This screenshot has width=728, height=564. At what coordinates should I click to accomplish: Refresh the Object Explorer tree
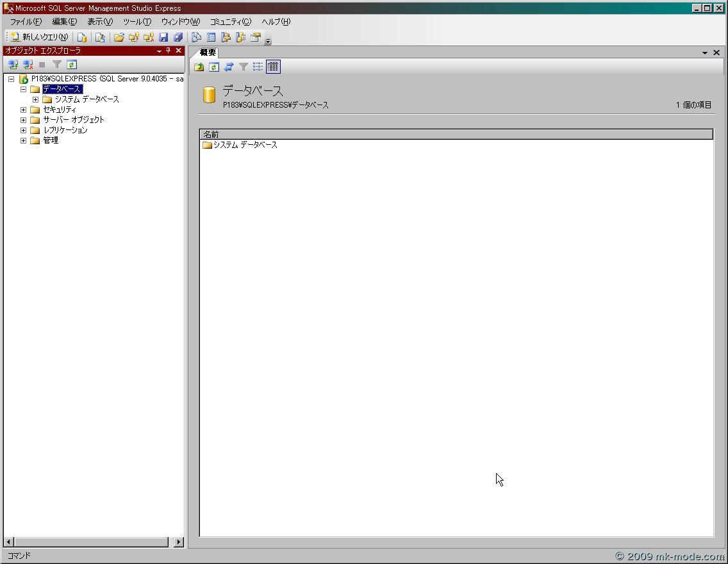pyautogui.click(x=72, y=65)
